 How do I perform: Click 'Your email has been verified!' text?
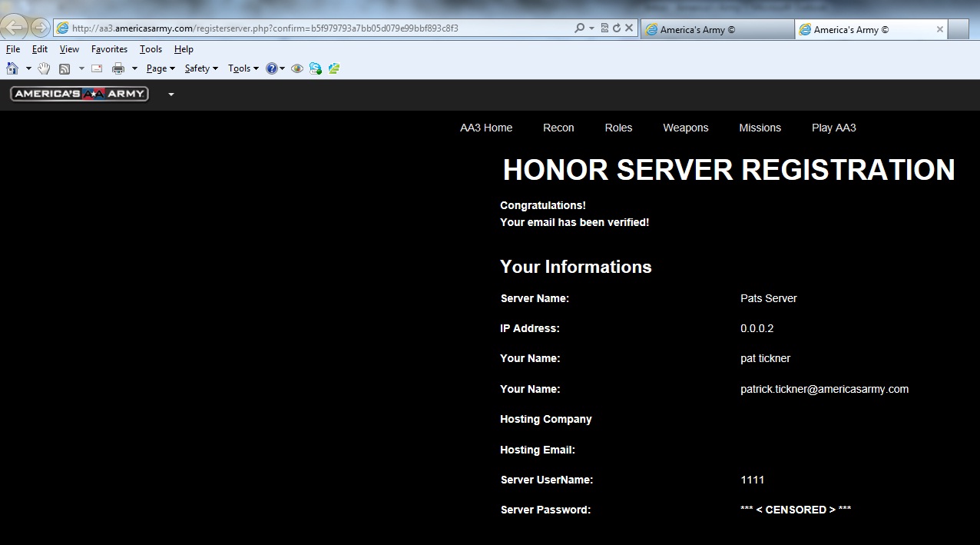click(574, 222)
